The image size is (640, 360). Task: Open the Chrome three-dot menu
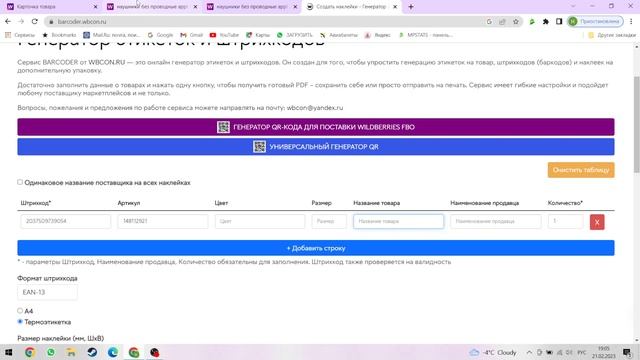point(631,22)
